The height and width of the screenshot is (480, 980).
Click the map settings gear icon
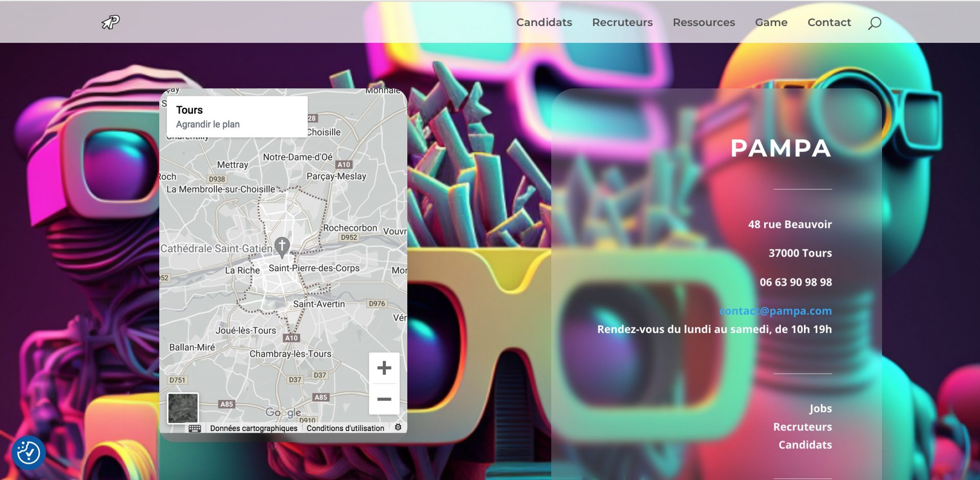[398, 427]
